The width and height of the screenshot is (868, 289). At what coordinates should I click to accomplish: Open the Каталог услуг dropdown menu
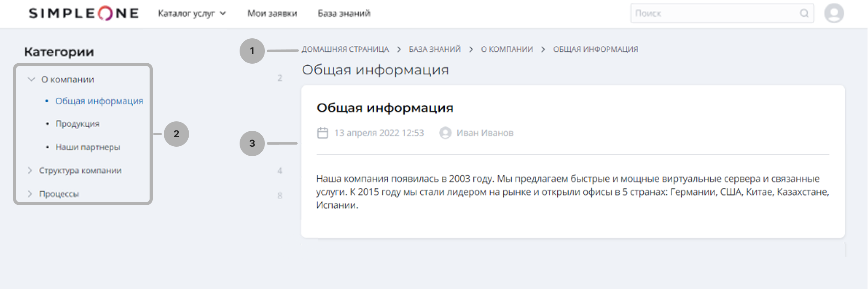click(x=192, y=13)
